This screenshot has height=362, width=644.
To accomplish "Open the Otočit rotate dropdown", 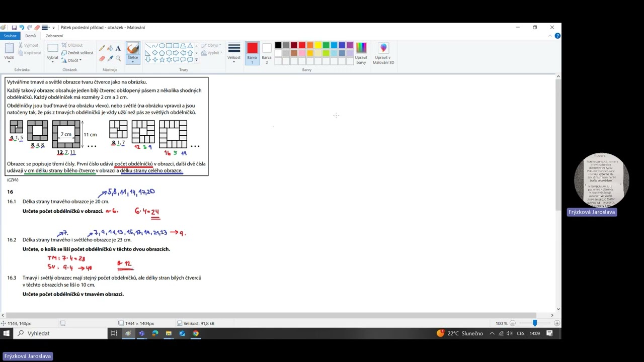I will 72,60.
